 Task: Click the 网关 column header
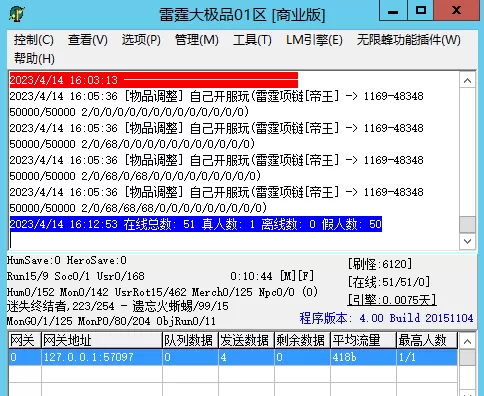coord(25,340)
